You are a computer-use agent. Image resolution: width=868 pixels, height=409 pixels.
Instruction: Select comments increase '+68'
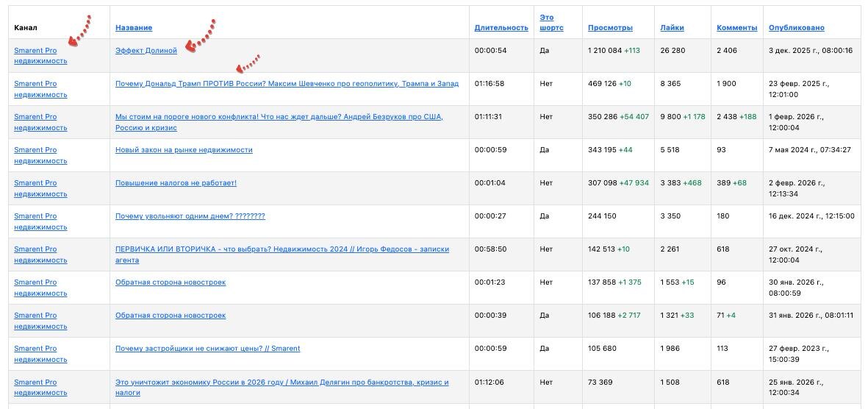coord(739,183)
